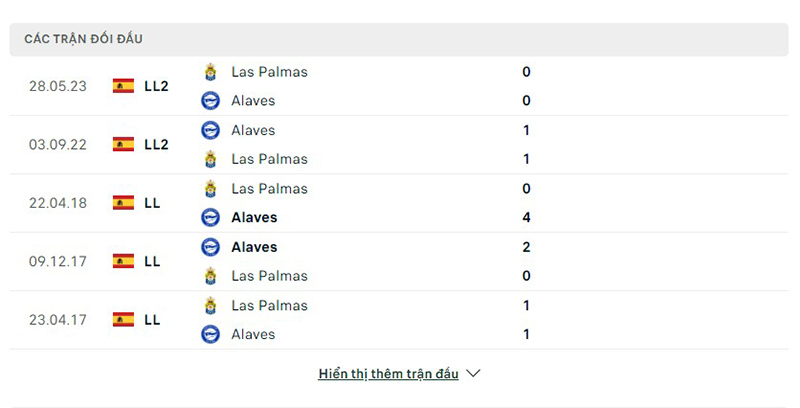Image resolution: width=800 pixels, height=408 pixels.
Task: Click "Hiển thị thêm trận đấu" link
Action: point(388,374)
